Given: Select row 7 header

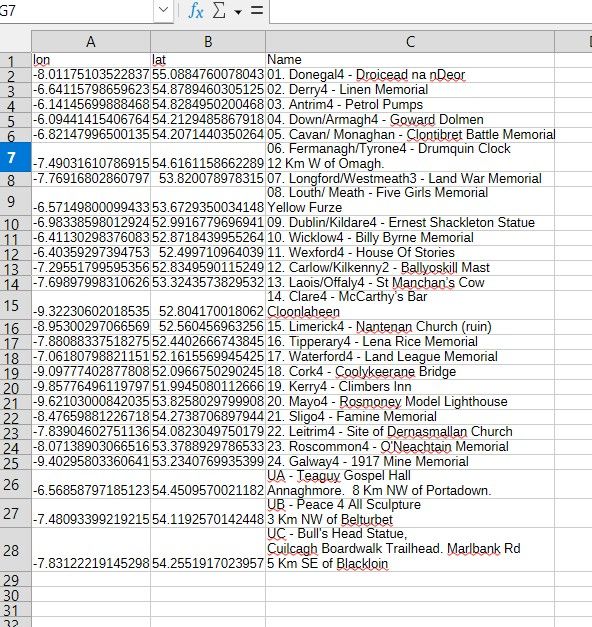Looking at the screenshot, I should click(x=15, y=157).
